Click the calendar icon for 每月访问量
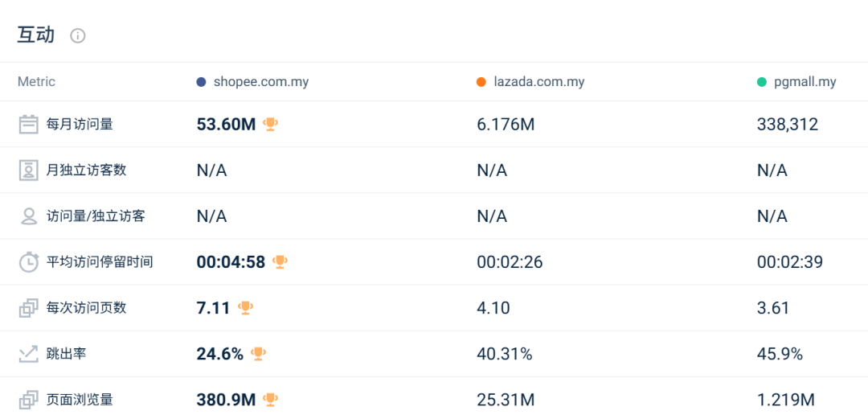The height and width of the screenshot is (419, 868). (x=29, y=125)
